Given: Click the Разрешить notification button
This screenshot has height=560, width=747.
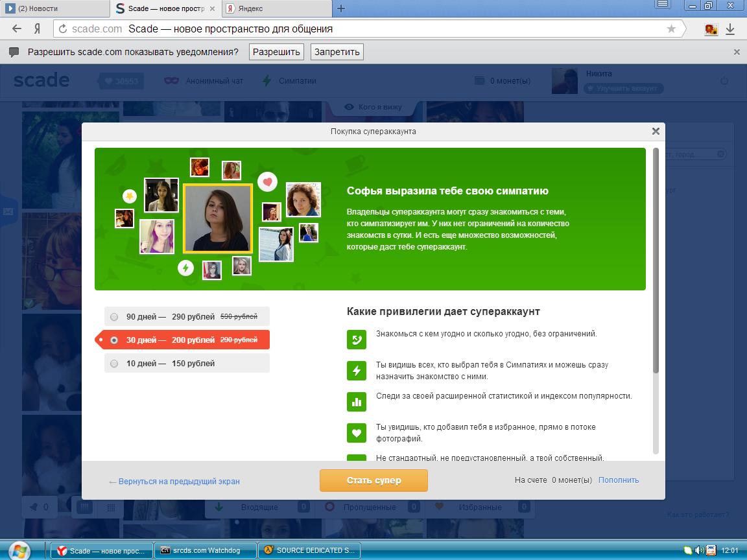Looking at the screenshot, I should 276,52.
